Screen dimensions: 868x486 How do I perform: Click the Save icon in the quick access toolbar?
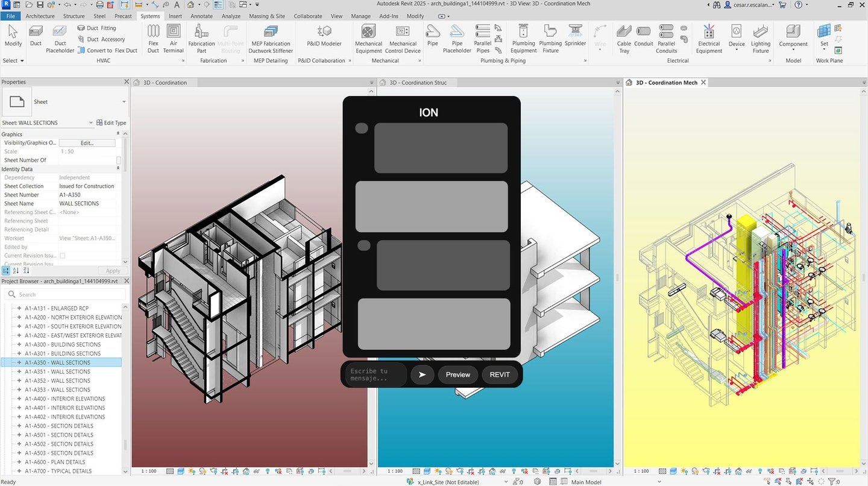(40, 4)
